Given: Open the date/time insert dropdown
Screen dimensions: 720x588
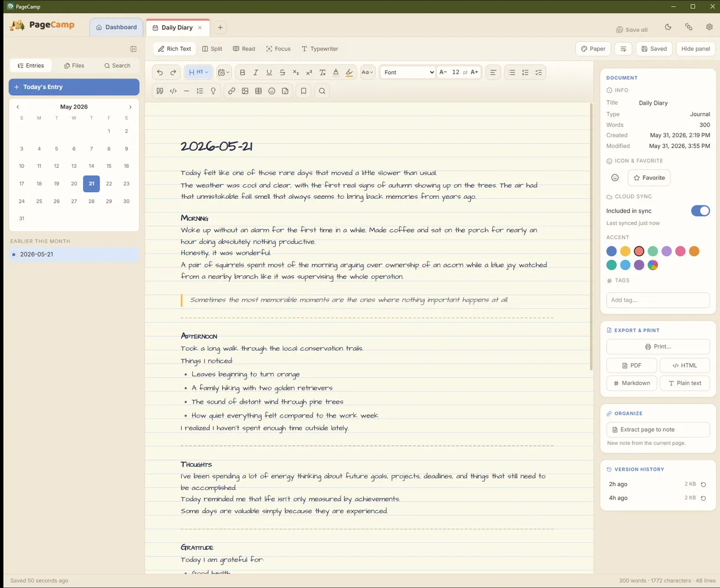Looking at the screenshot, I should 224,73.
